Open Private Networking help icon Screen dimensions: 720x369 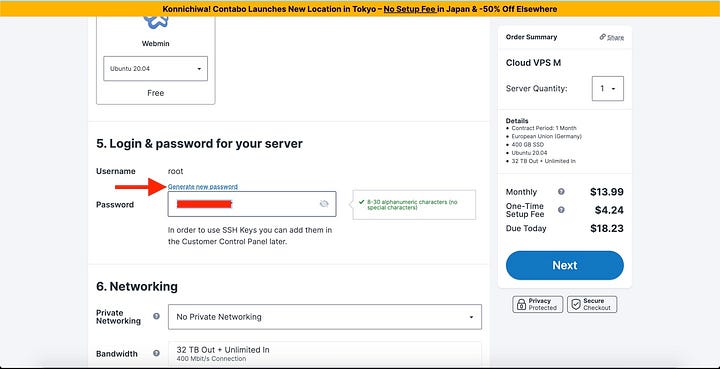point(157,316)
